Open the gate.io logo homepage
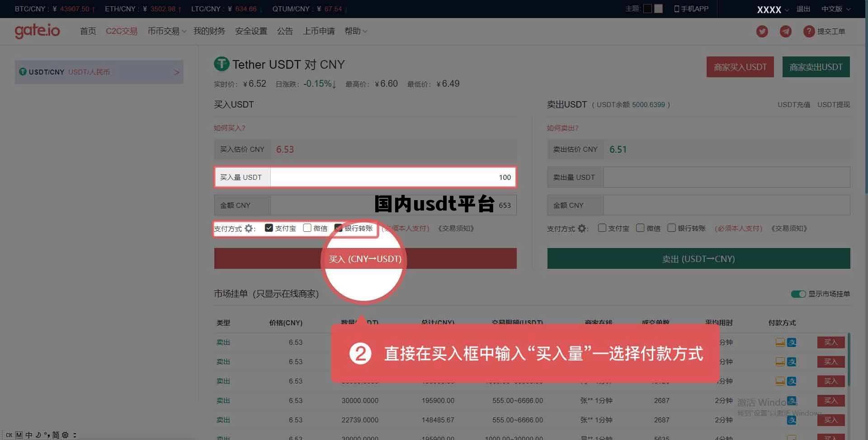Viewport: 868px width, 440px height. [37, 31]
